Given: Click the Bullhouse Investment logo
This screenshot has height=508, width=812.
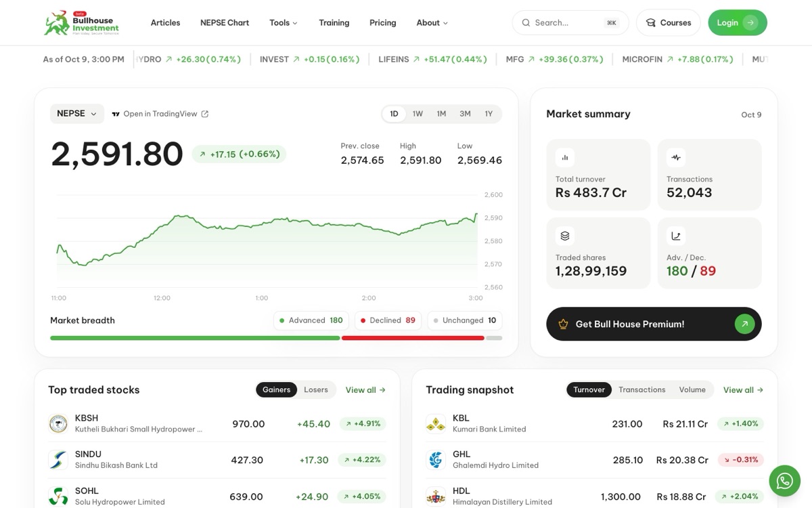Looking at the screenshot, I should coord(81,23).
